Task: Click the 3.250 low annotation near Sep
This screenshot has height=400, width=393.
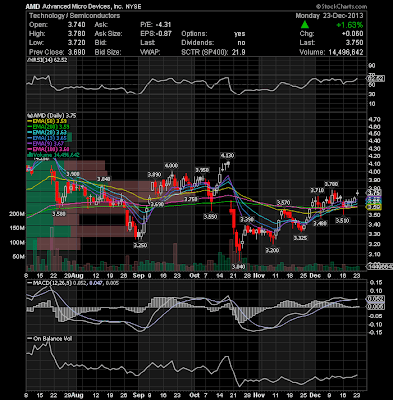Action: pyautogui.click(x=140, y=245)
